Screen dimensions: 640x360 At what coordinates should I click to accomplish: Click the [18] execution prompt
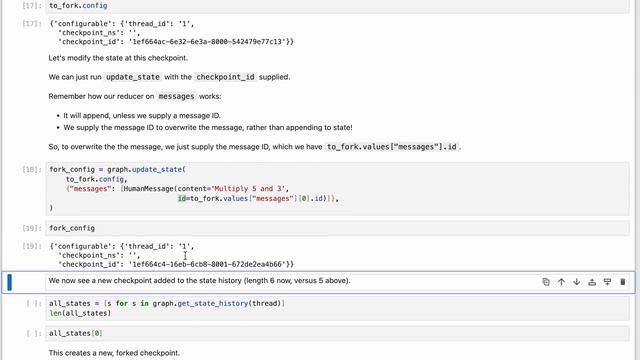tap(32, 169)
